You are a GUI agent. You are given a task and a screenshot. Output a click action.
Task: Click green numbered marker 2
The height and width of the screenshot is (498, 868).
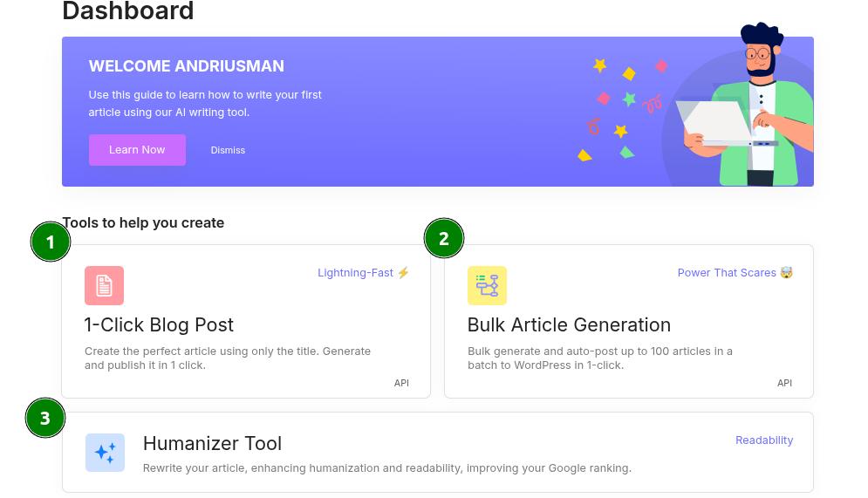click(444, 238)
